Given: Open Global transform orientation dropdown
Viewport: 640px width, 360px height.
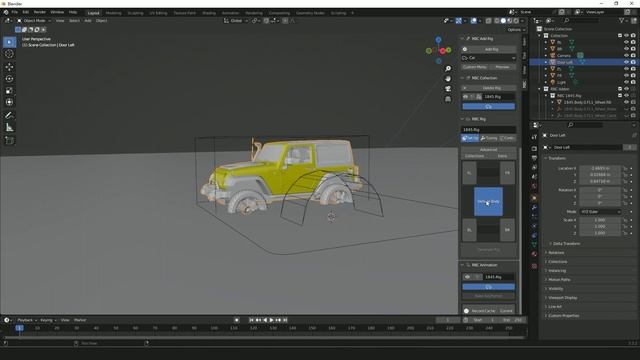Looking at the screenshot, I should pos(236,20).
